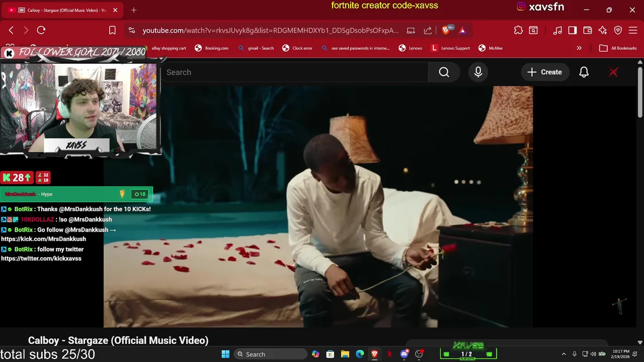Open Brave Rewards triangle icon

coord(462,30)
